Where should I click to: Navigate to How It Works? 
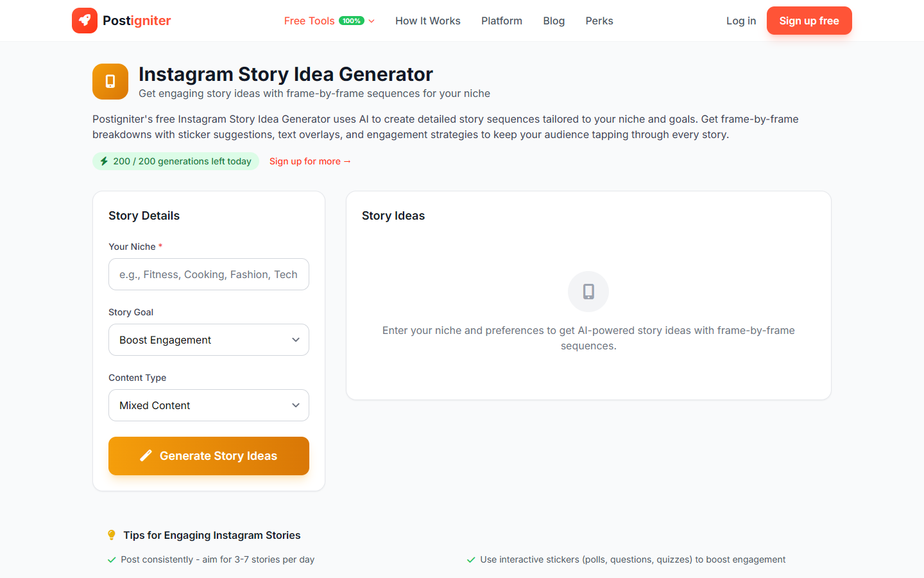(427, 21)
